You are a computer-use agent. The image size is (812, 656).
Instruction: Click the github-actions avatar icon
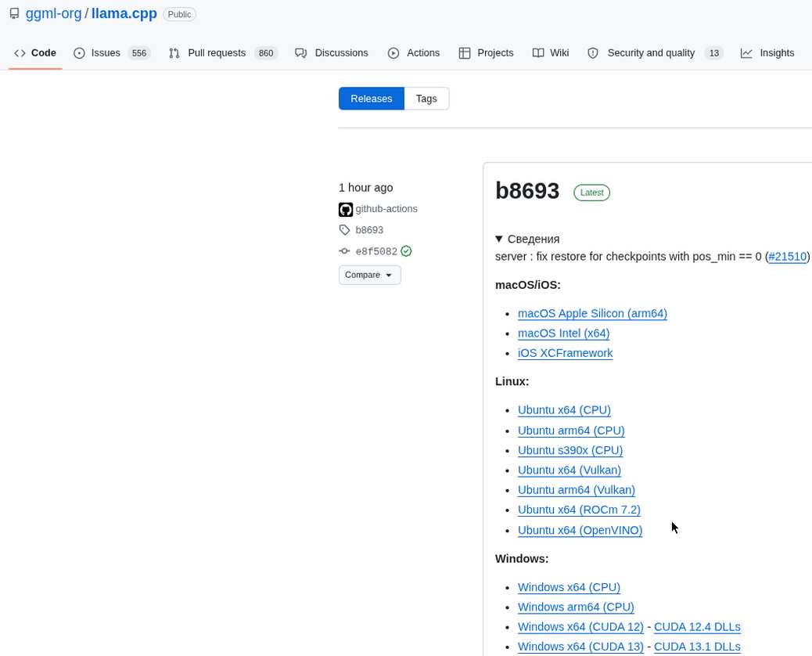pos(346,209)
